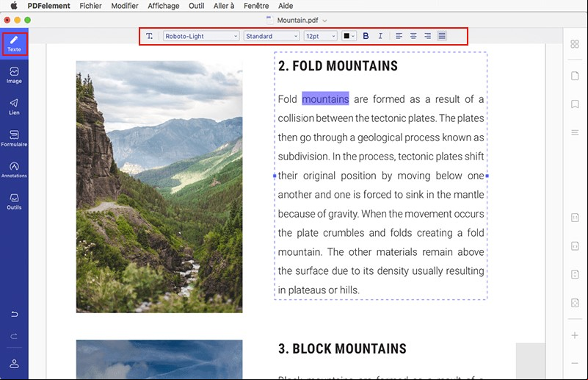Toggle italic formatting

pos(380,36)
